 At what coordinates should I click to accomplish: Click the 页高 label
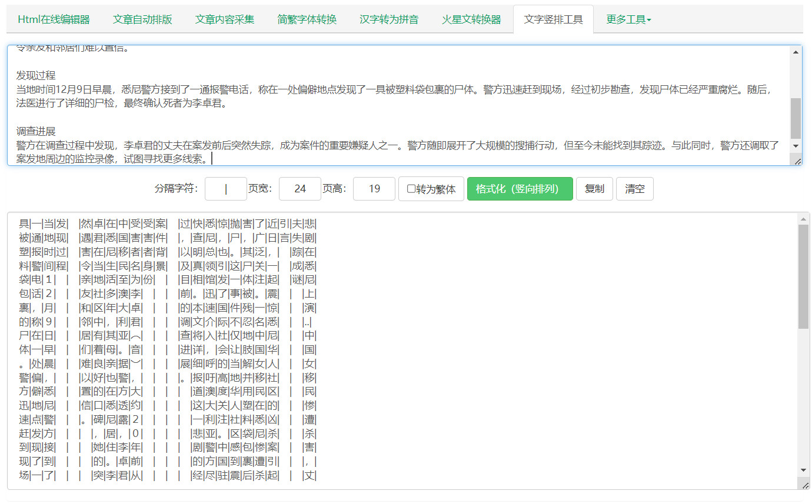click(335, 189)
